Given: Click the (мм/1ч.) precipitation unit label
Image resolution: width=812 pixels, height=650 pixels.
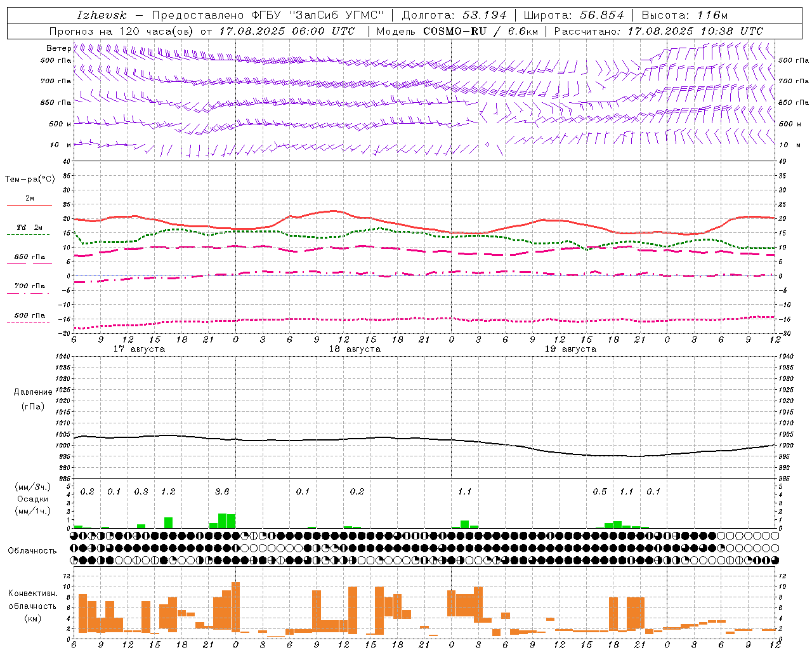Looking at the screenshot, I should coord(32,511).
